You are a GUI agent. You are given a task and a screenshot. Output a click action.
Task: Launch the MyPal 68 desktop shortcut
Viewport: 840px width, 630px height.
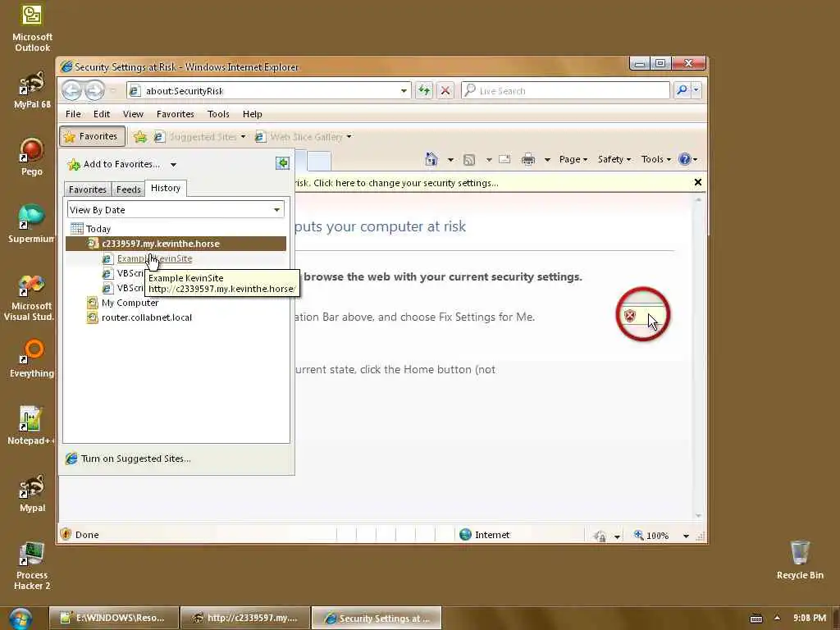pos(32,90)
